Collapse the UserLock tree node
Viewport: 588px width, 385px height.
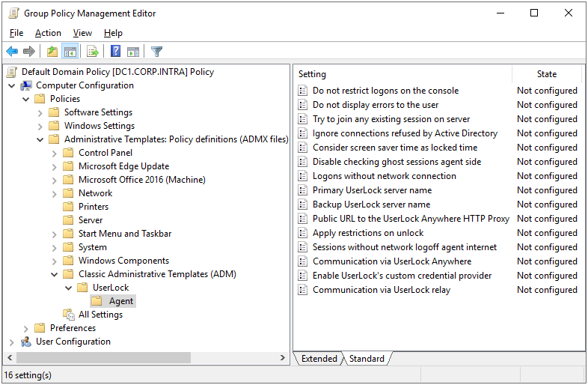[69, 288]
